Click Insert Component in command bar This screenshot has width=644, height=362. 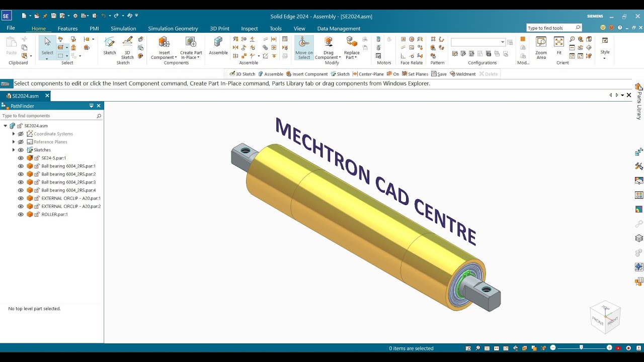306,74
